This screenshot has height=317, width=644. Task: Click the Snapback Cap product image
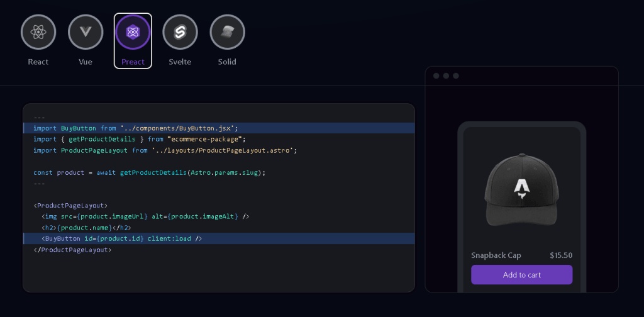tap(521, 190)
